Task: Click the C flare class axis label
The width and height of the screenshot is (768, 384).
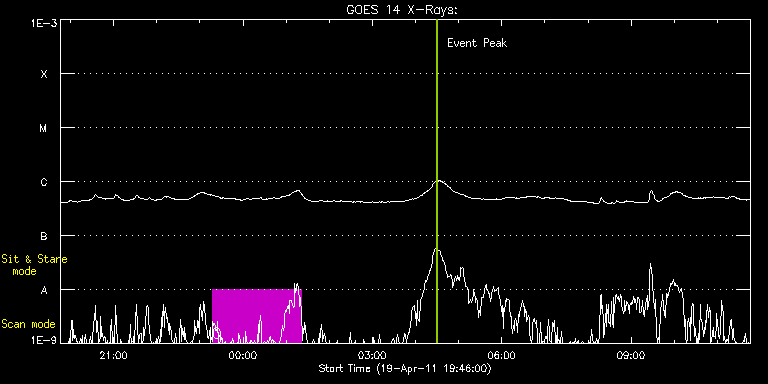Action: coord(44,182)
